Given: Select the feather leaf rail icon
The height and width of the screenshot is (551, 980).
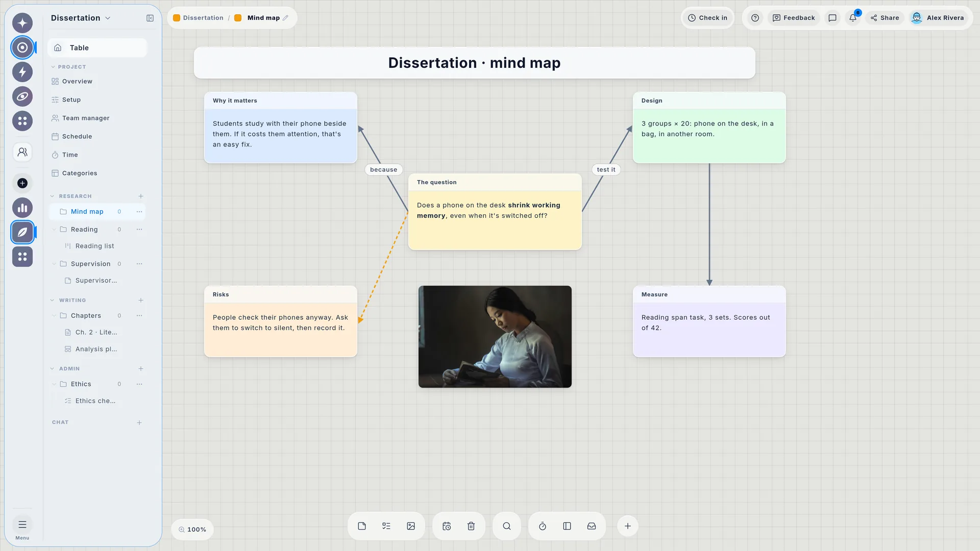Looking at the screenshot, I should click(22, 232).
